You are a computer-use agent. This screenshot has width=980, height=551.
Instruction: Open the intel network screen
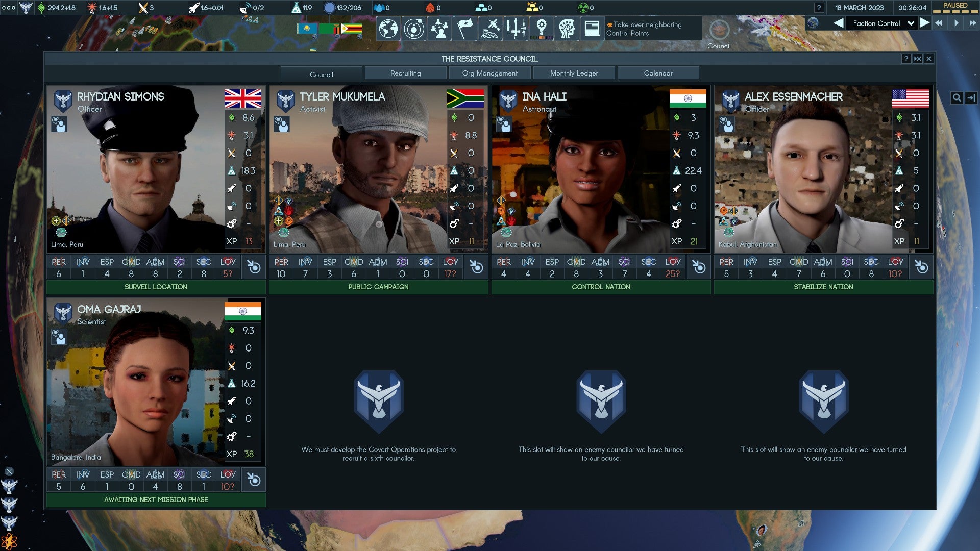(439, 29)
